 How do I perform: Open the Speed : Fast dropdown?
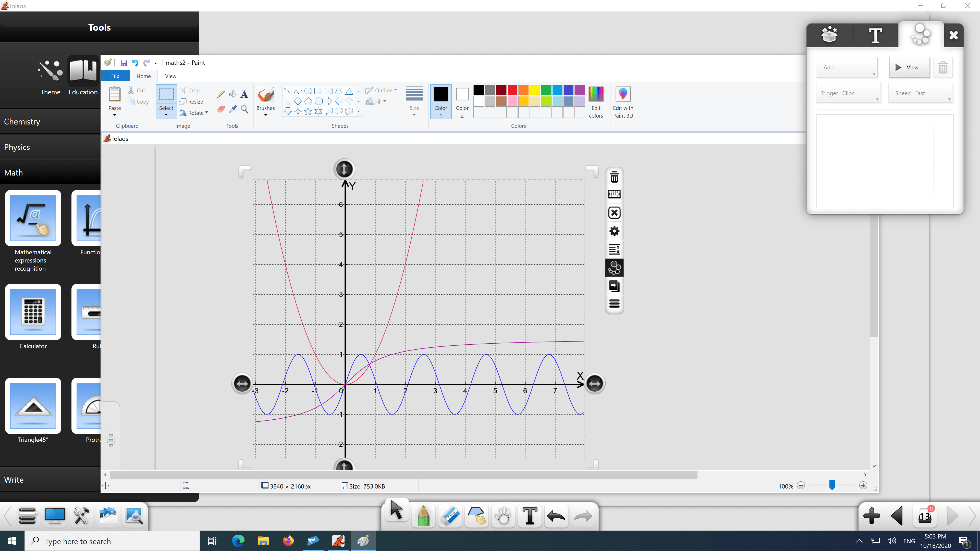920,93
